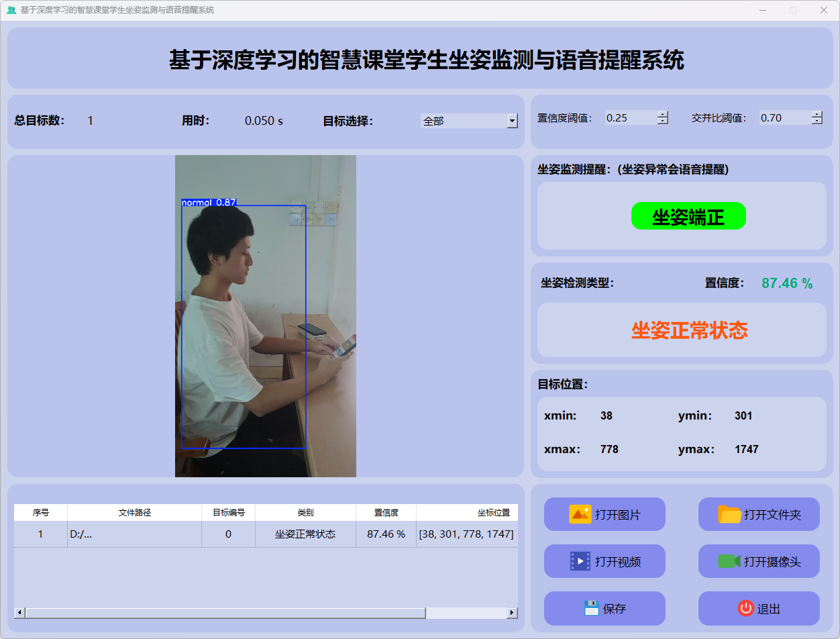Close the application window

pos(823,10)
